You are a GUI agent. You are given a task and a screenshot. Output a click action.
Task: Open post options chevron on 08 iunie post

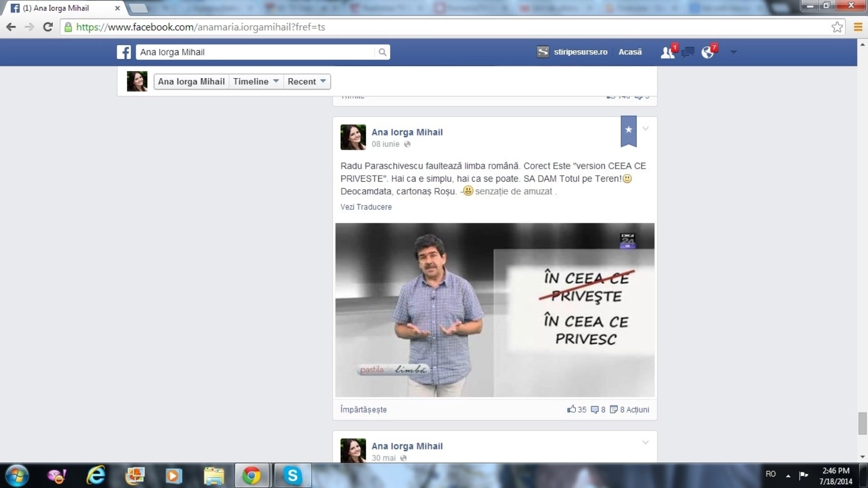pos(646,129)
